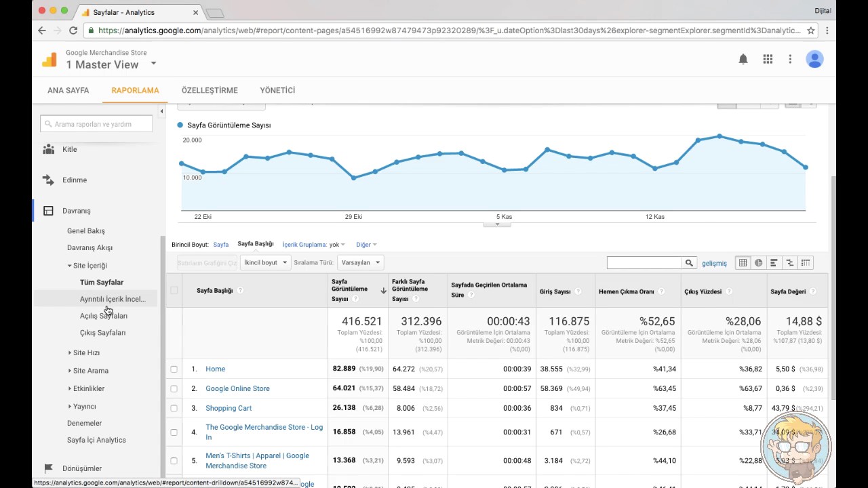868x488 pixels.
Task: Open İçerik Gruplama dropdown
Action: [314, 245]
